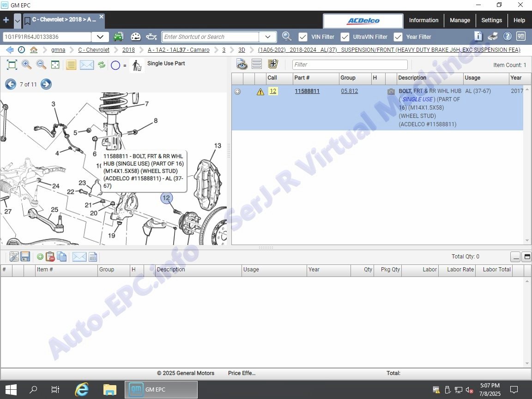Click part number 11588811 link
532x399 pixels.
(x=307, y=91)
